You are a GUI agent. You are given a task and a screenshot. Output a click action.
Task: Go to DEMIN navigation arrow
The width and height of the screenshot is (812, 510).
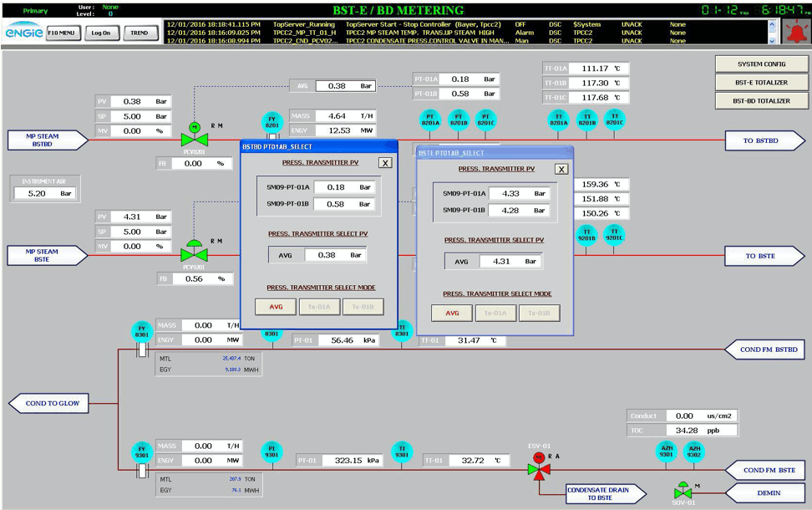click(765, 493)
